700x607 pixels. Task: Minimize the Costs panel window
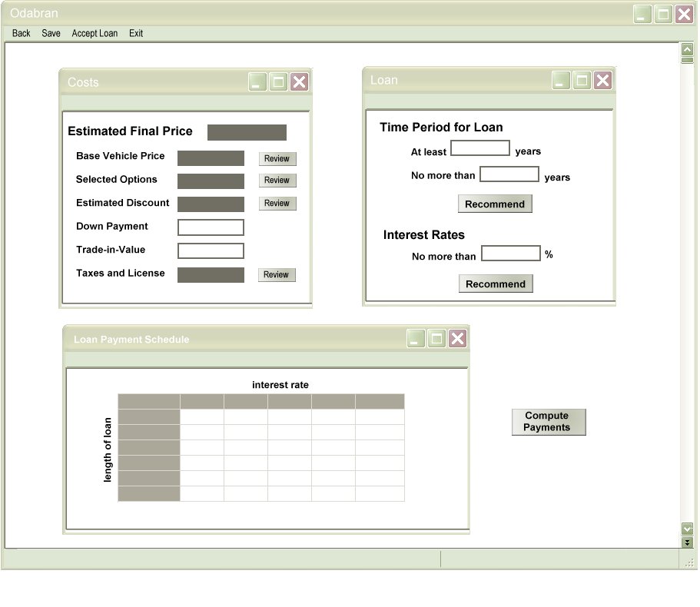point(257,82)
